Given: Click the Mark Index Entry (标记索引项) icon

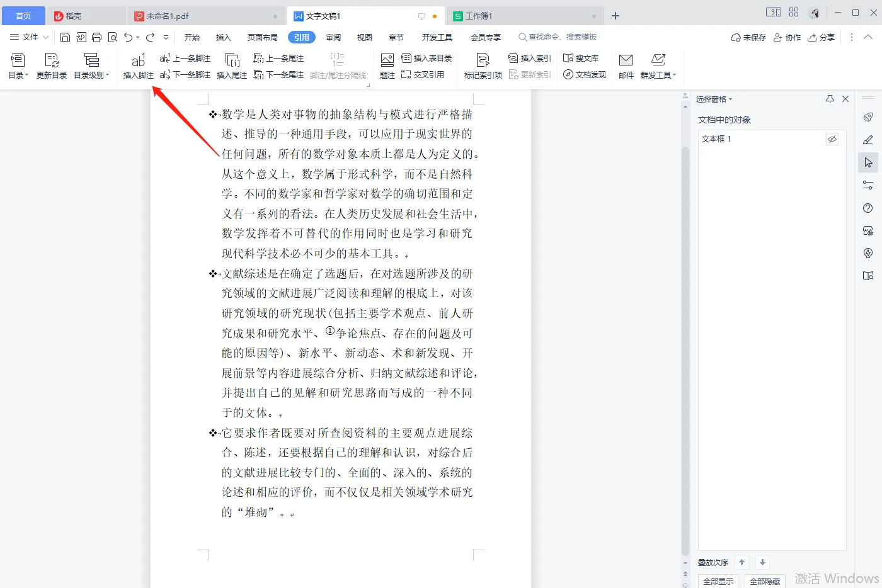Looking at the screenshot, I should click(x=483, y=61).
